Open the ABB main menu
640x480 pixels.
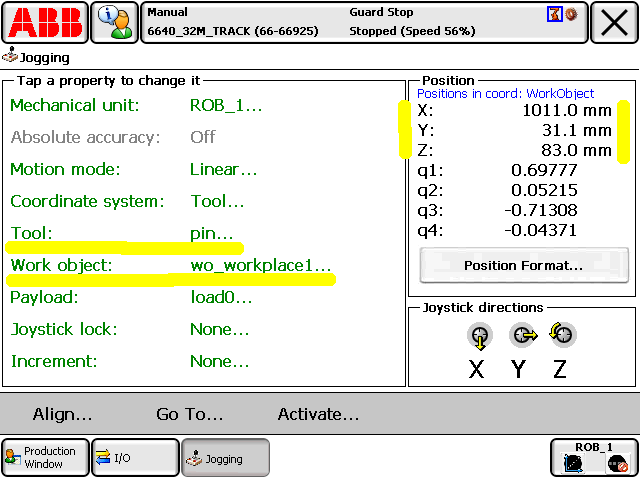(x=45, y=22)
